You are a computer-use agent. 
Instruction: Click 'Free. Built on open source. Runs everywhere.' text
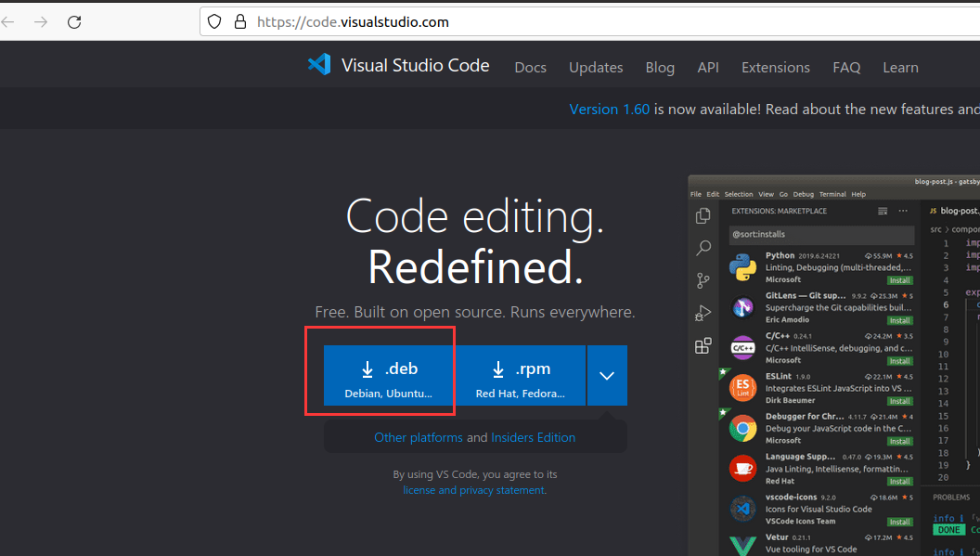(475, 312)
